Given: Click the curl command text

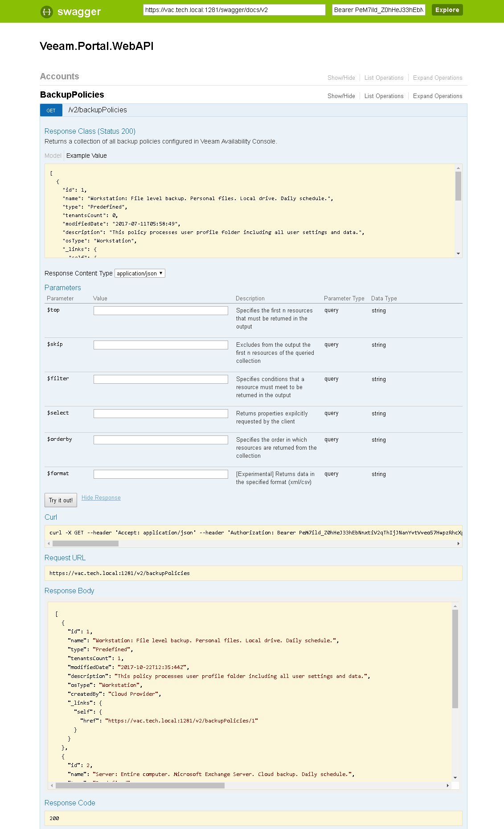Looking at the screenshot, I should (256, 533).
